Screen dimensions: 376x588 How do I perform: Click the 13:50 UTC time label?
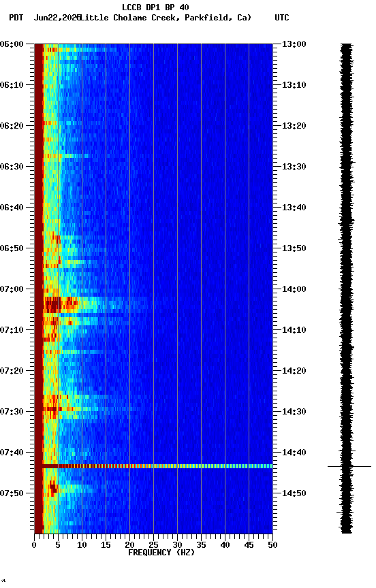294,248
